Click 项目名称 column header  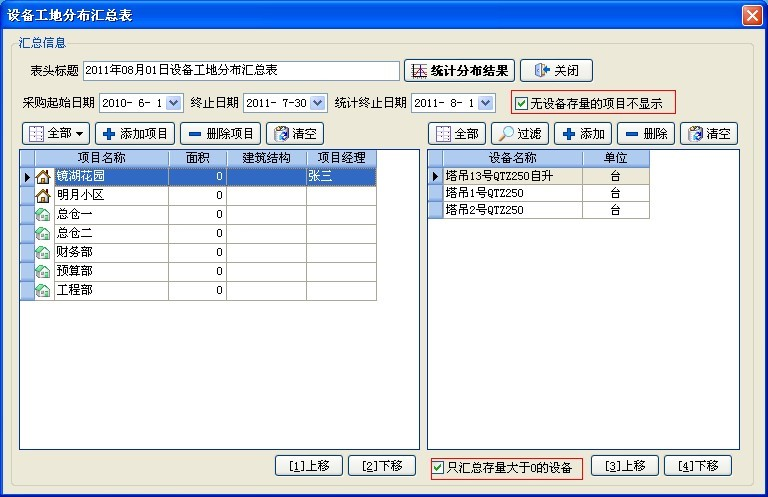(100, 158)
